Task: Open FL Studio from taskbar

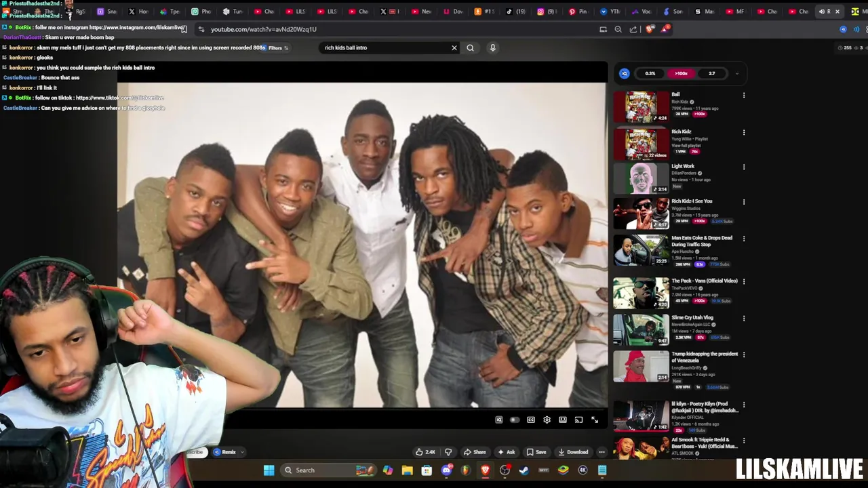Action: click(x=465, y=470)
